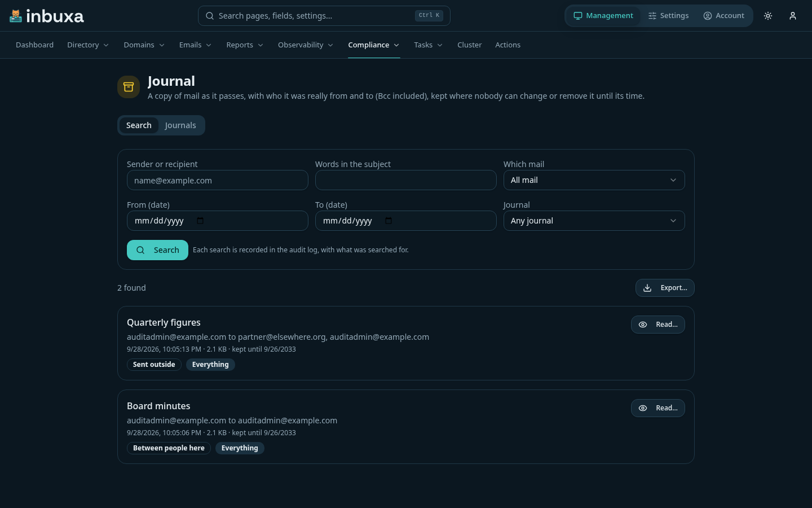
Task: Open the To date calendar picker icon
Action: tap(389, 221)
